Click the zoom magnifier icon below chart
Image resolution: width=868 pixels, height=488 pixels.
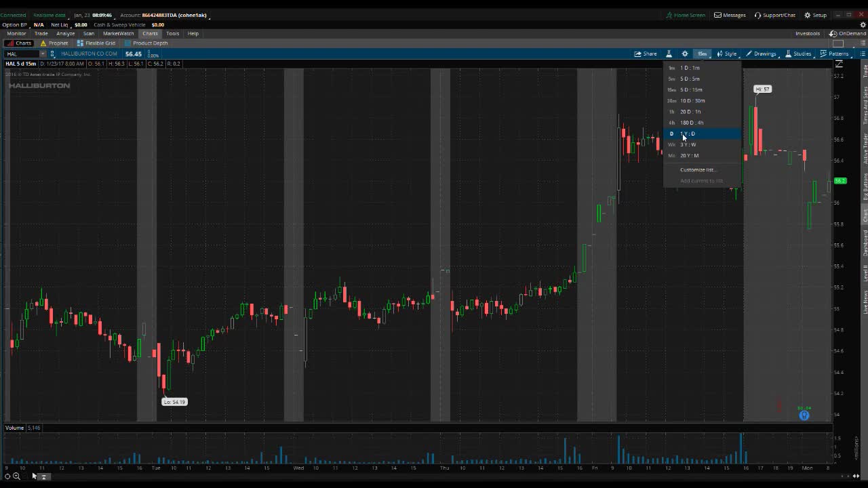(16, 476)
